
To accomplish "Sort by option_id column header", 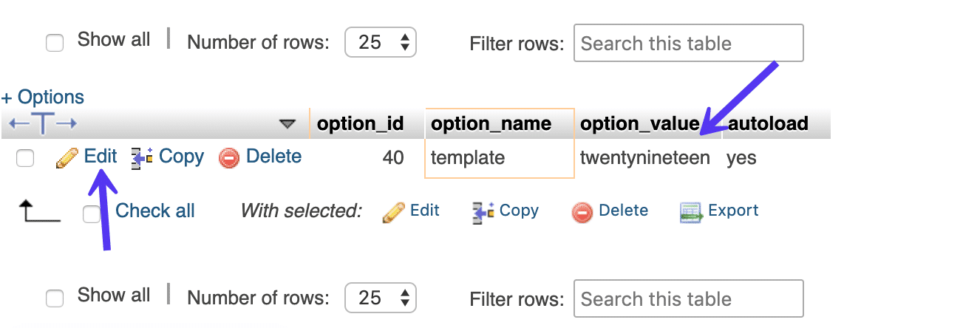I will tap(360, 124).
